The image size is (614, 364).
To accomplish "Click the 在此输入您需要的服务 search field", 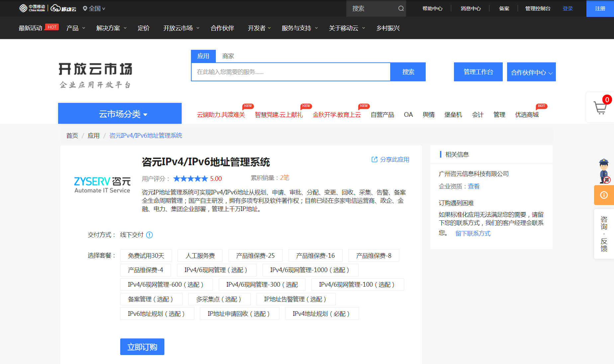I will point(291,72).
